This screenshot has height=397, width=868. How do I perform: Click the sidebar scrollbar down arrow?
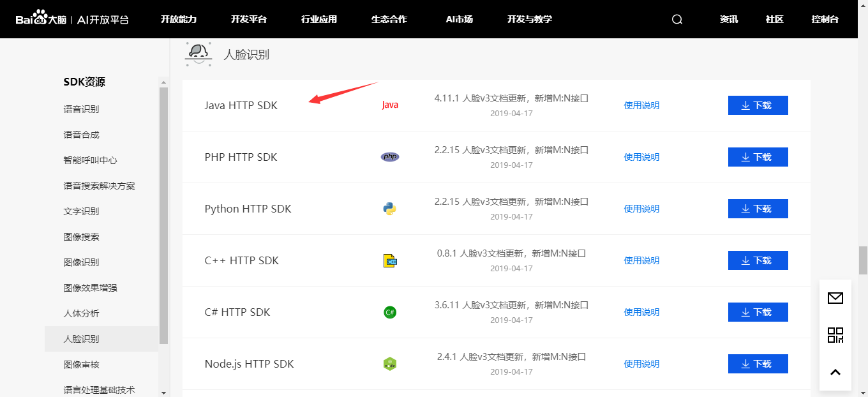click(164, 393)
